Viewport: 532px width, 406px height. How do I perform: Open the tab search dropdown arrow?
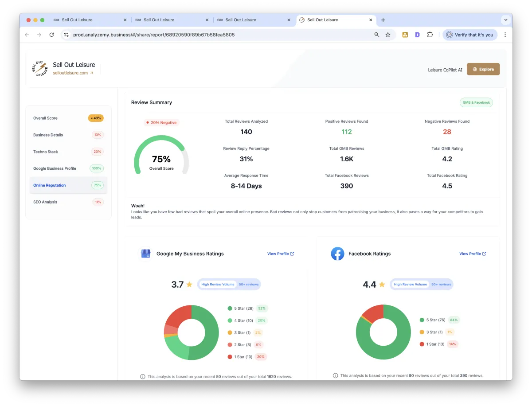(505, 20)
